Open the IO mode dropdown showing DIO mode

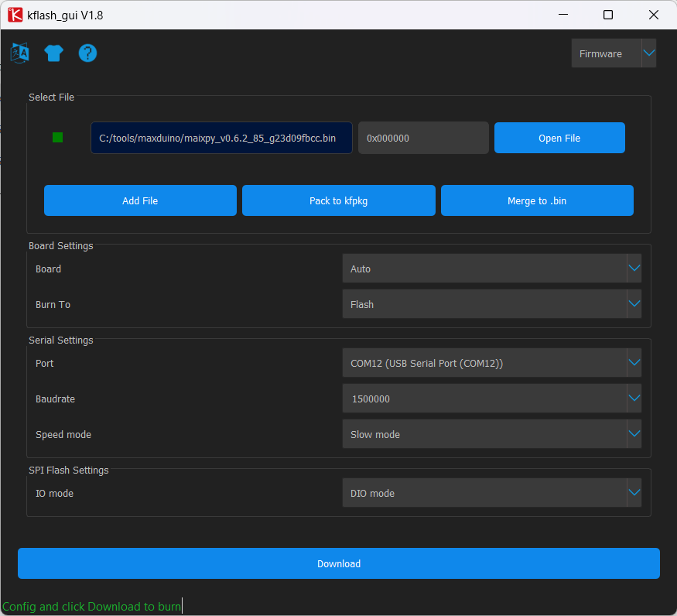point(492,493)
